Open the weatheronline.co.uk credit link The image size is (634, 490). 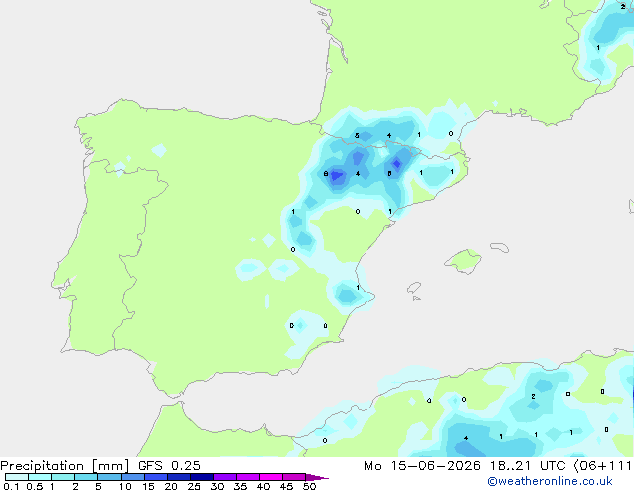(x=550, y=481)
